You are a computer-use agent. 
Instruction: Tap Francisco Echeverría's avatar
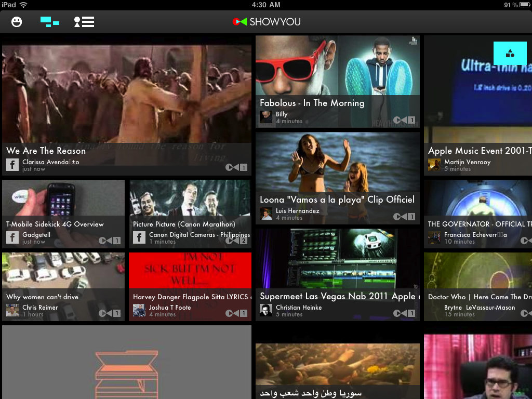click(434, 237)
